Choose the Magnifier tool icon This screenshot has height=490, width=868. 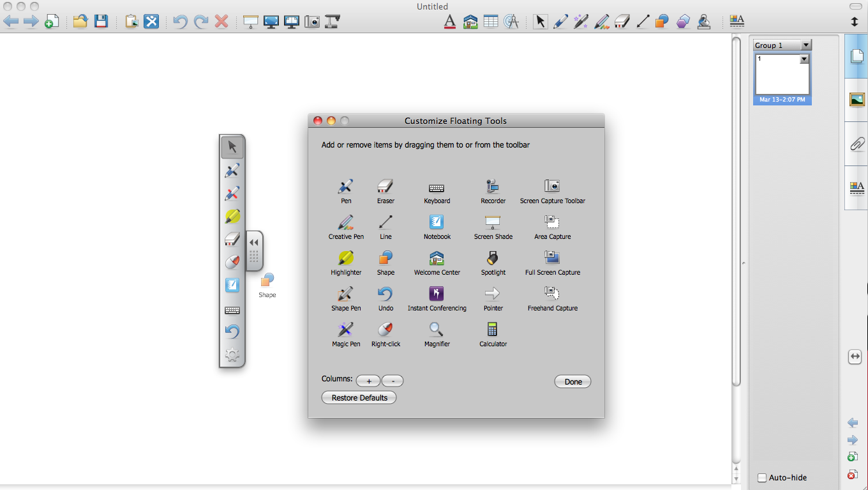[x=437, y=330]
